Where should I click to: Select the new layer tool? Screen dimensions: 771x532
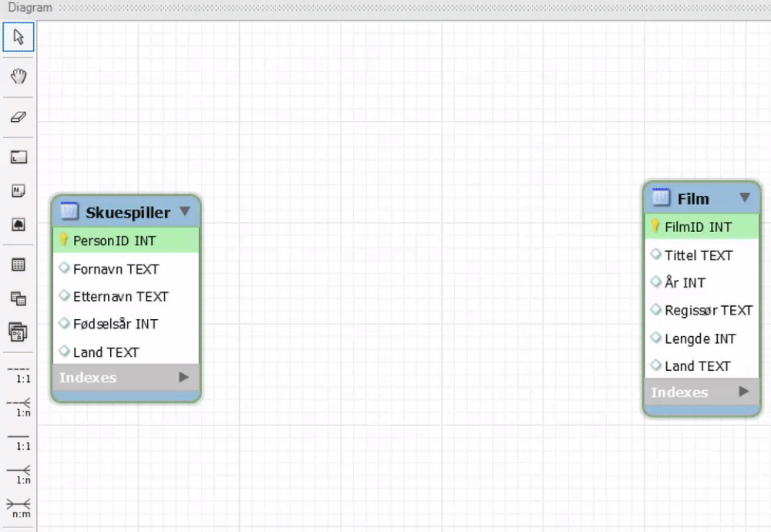point(18,157)
